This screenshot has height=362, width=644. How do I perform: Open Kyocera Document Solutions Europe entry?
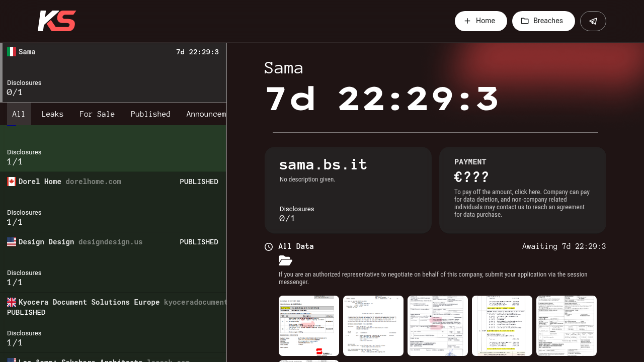click(113, 322)
